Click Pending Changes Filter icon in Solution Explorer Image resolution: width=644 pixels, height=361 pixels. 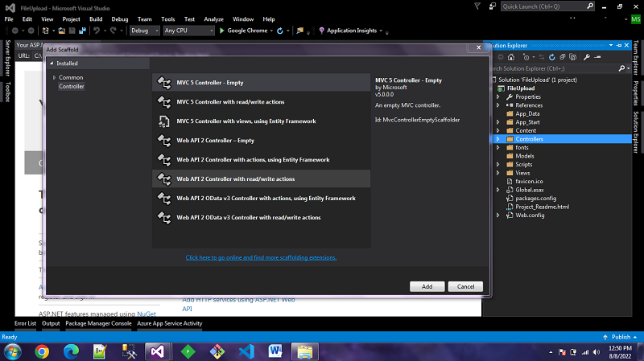(526, 57)
